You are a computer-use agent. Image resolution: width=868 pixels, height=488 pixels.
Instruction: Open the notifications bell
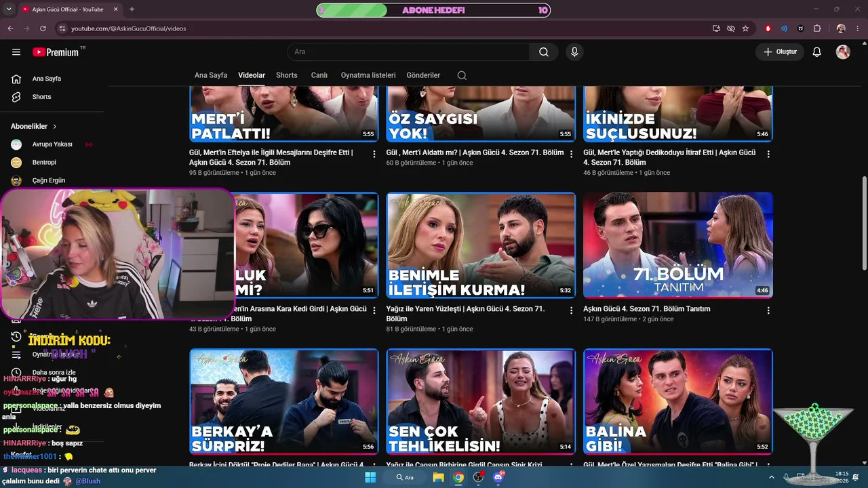817,52
